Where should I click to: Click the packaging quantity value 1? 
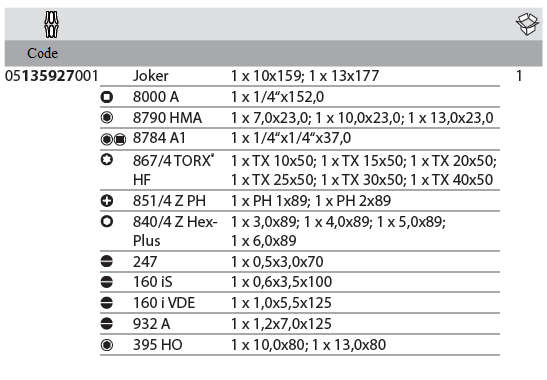519,76
